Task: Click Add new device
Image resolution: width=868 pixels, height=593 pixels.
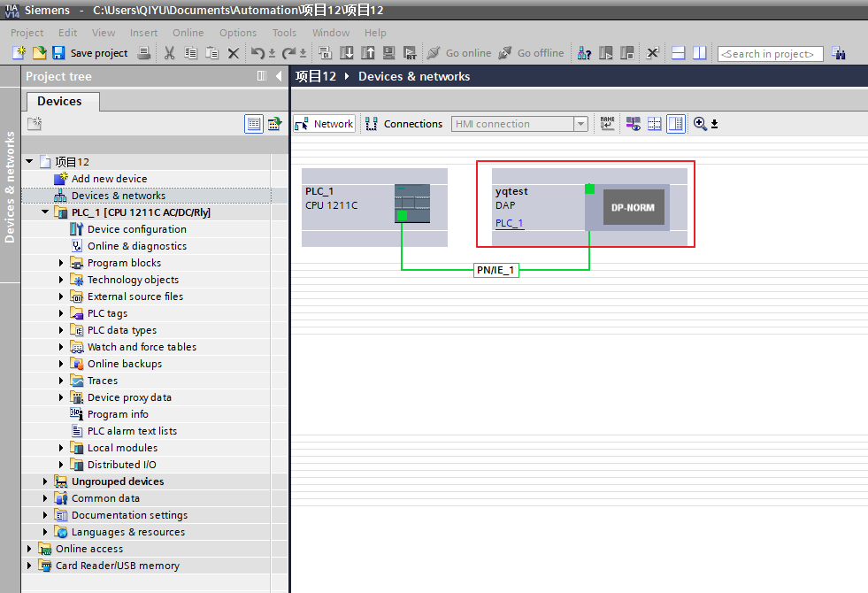Action: [109, 179]
